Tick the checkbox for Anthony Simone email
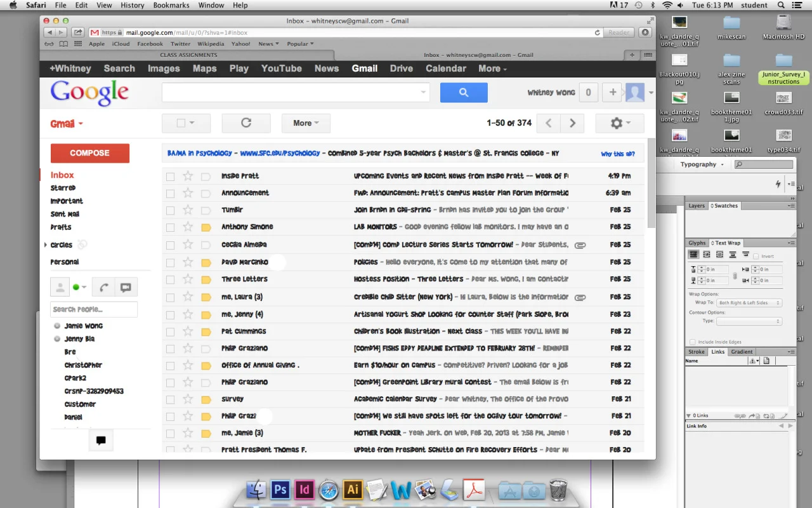The height and width of the screenshot is (508, 812). (x=170, y=227)
